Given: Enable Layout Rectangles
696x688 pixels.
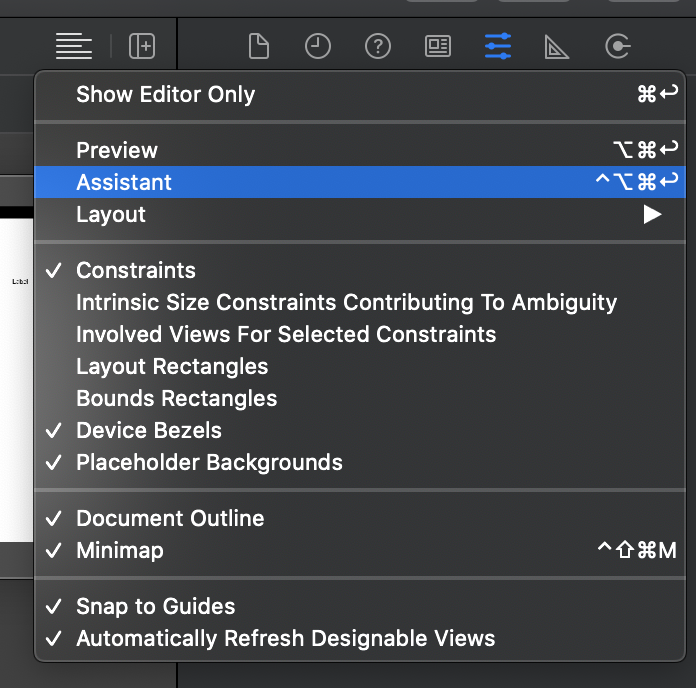Looking at the screenshot, I should click(x=172, y=366).
